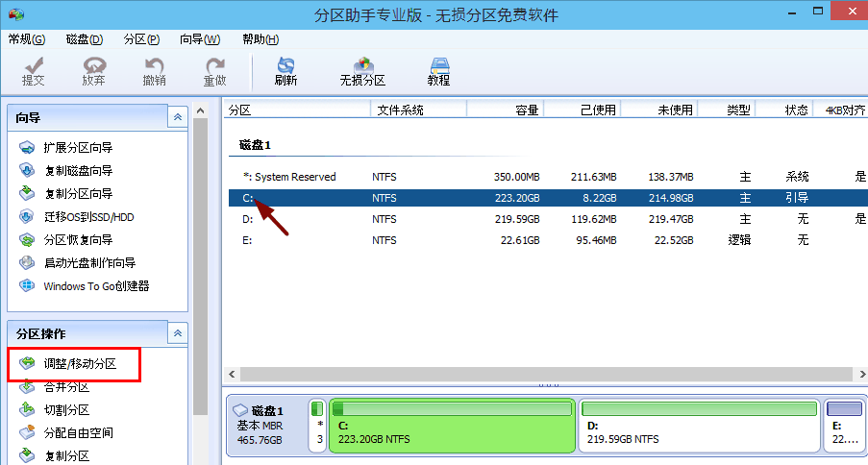Click the 22.52GB unused cell
Viewport: 868px width, 465px height.
674,239
